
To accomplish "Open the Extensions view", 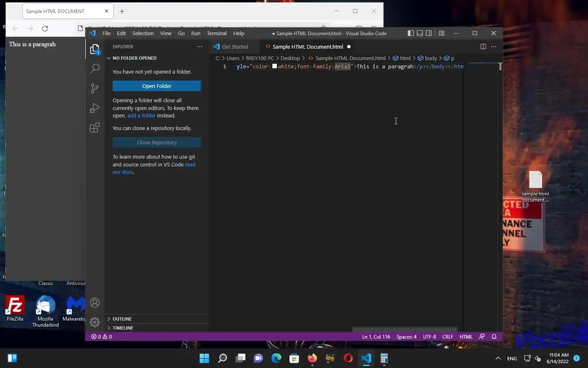I will click(x=95, y=128).
